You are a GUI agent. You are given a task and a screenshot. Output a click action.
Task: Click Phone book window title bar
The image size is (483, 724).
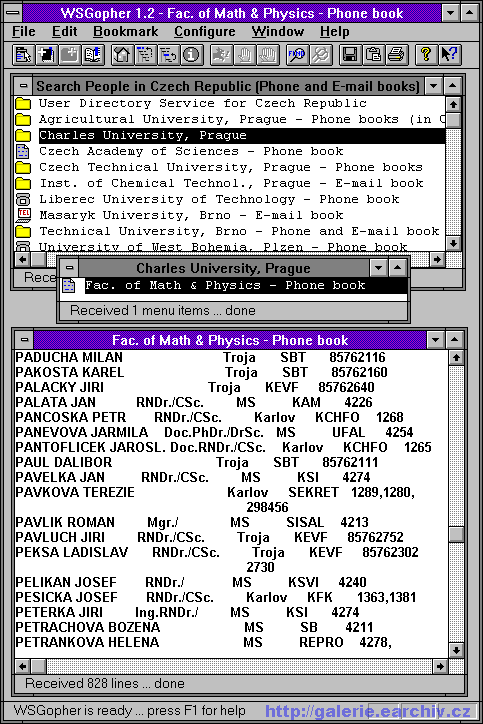click(x=230, y=340)
